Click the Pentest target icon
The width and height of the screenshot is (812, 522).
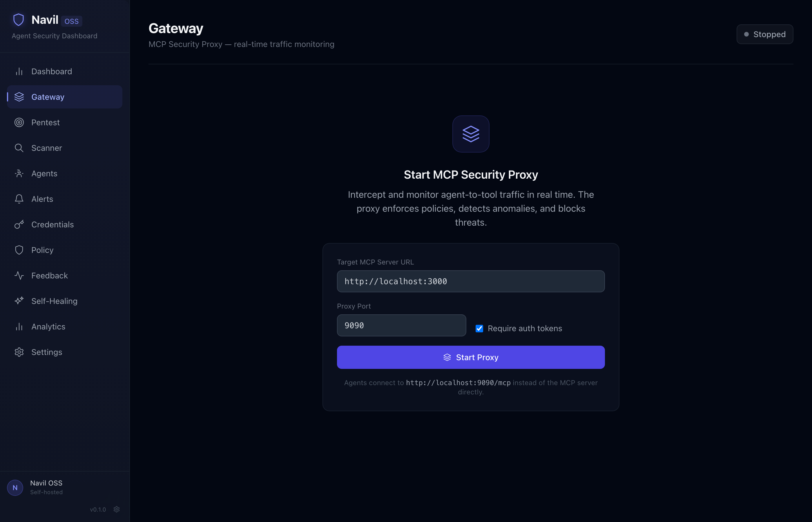tap(19, 122)
